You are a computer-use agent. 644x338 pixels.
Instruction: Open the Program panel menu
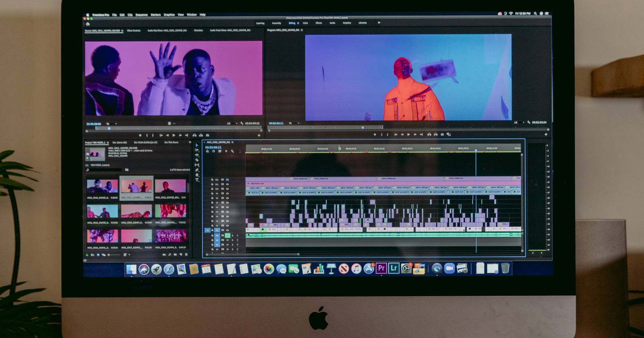coord(302,30)
